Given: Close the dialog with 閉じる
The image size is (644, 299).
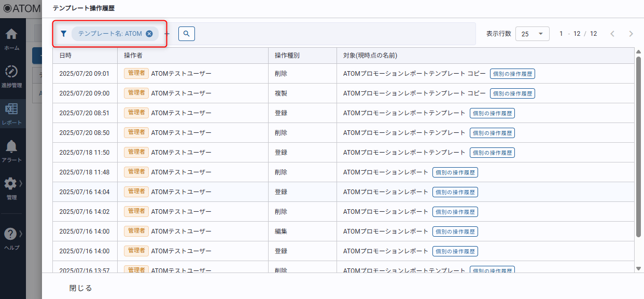Looking at the screenshot, I should point(81,288).
